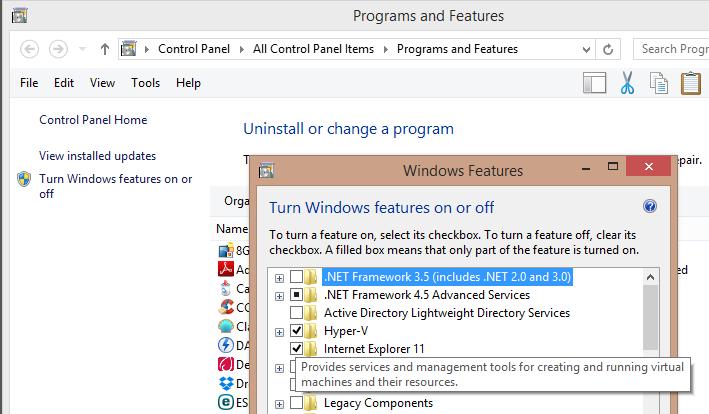Open recent locations dropdown arrow
This screenshot has width=709, height=414.
[82, 49]
